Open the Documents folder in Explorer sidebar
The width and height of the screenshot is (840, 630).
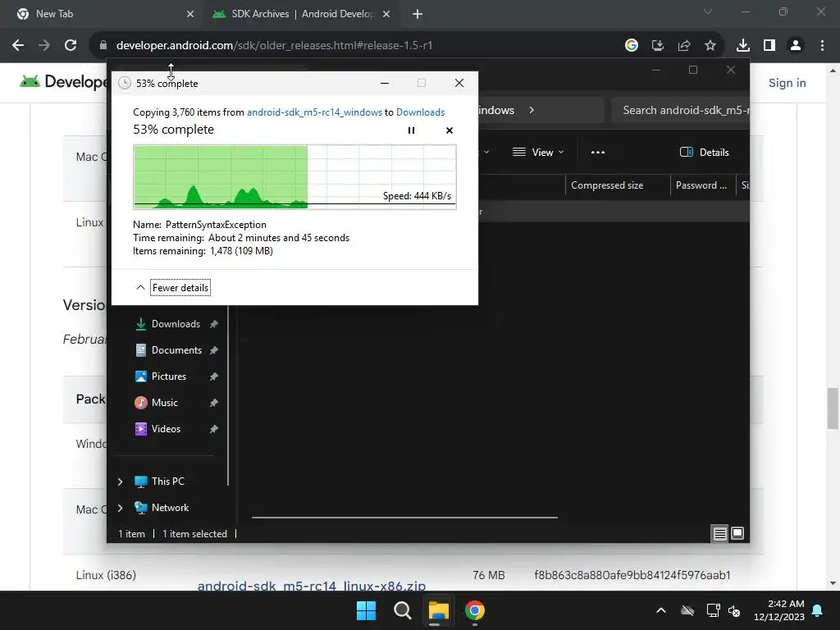[x=176, y=349]
